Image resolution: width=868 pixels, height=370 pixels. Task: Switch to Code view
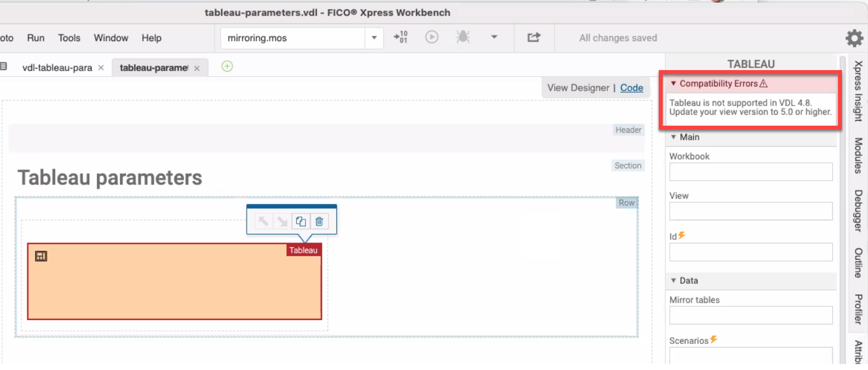point(631,88)
